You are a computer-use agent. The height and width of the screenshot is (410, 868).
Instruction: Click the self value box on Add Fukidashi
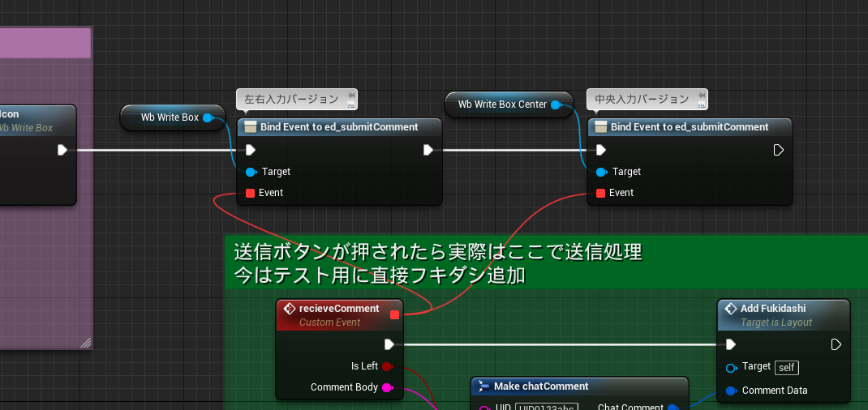(x=787, y=367)
